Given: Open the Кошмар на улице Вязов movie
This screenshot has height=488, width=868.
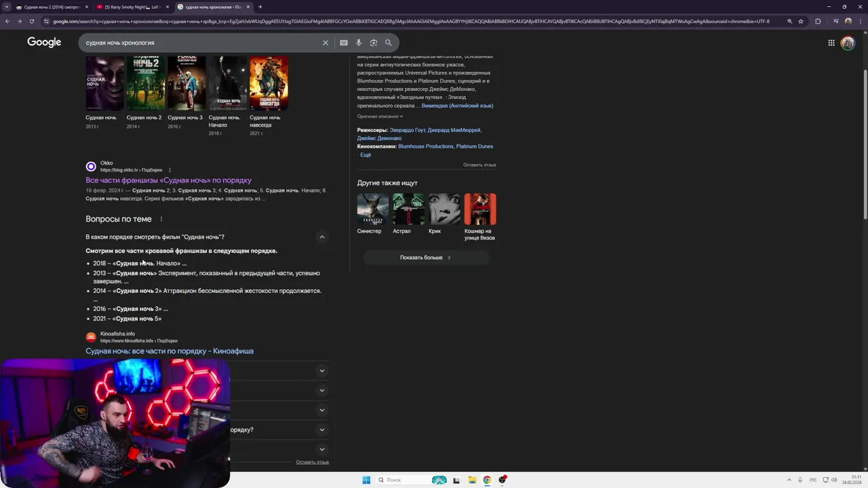Looking at the screenshot, I should click(x=480, y=209).
